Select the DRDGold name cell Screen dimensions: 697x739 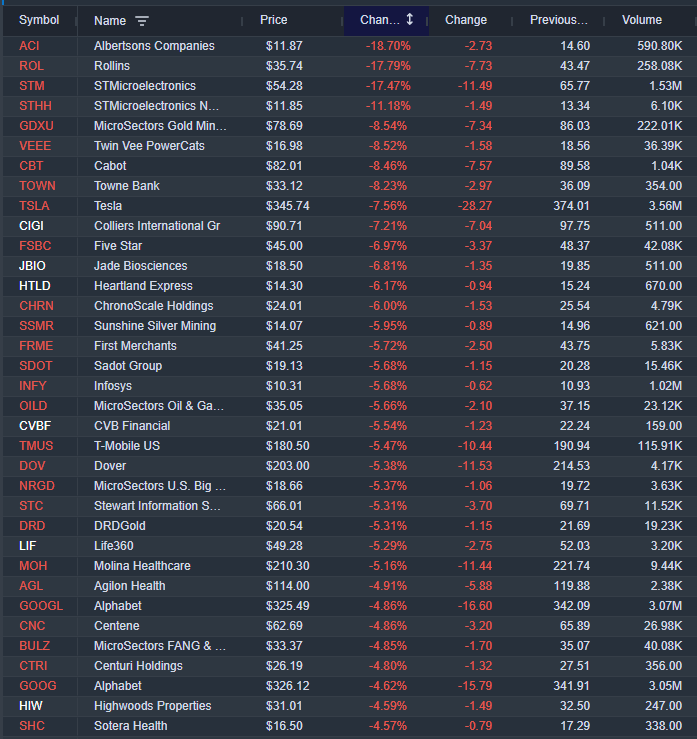tap(120, 526)
